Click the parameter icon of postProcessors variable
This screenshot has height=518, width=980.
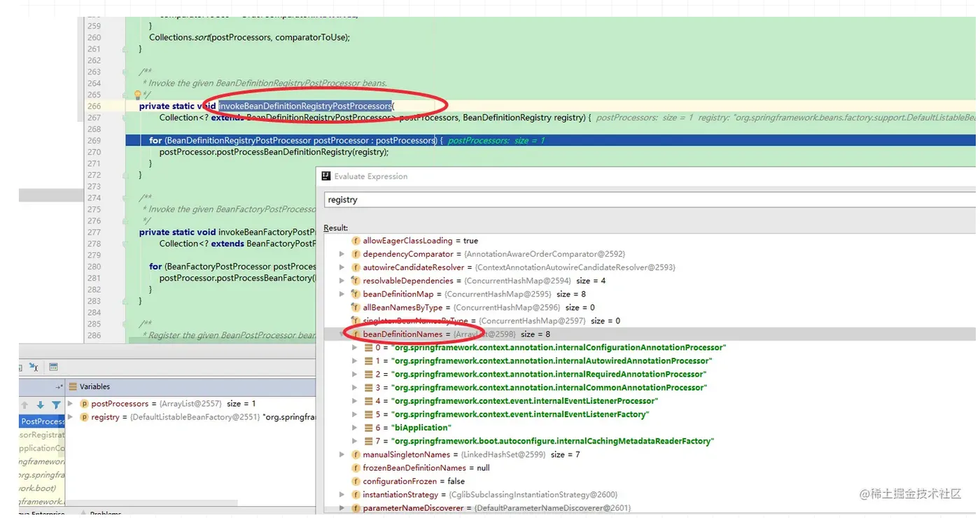pos(84,404)
